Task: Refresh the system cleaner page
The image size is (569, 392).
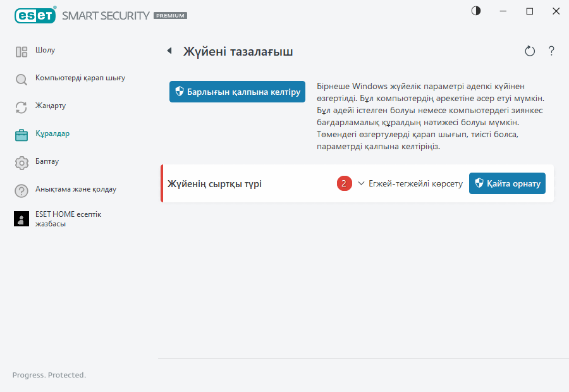Action: [x=530, y=51]
